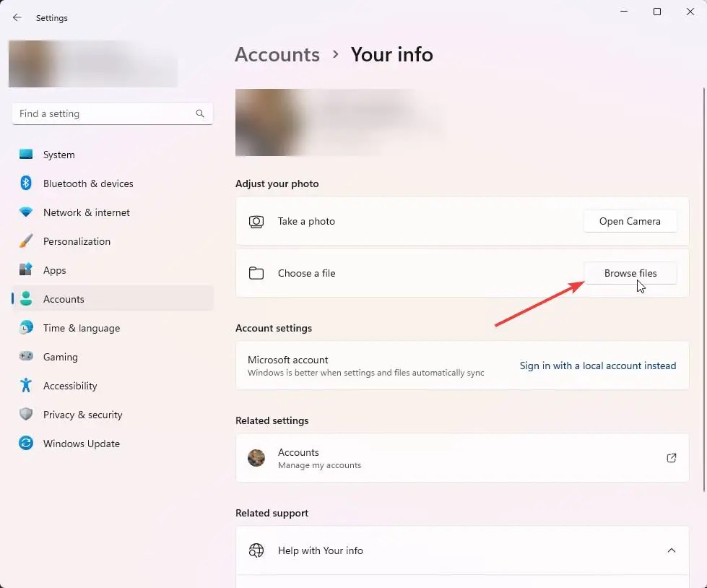Screen dimensions: 707x588
Task: Click Sign in with a local account instead
Action: click(598, 366)
